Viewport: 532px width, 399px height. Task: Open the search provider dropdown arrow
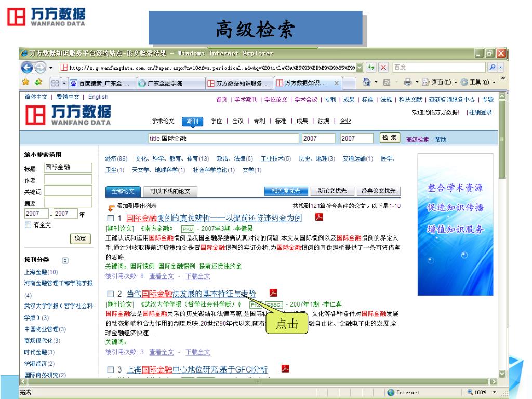click(x=500, y=67)
